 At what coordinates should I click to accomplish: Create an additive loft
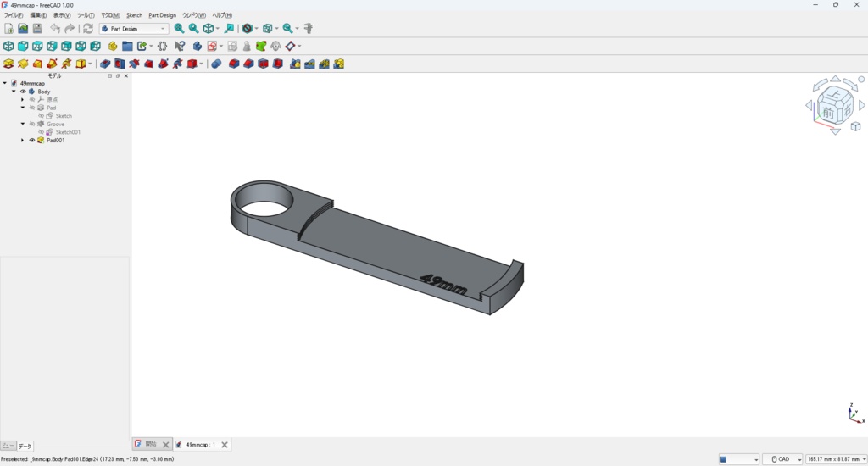pyautogui.click(x=37, y=64)
